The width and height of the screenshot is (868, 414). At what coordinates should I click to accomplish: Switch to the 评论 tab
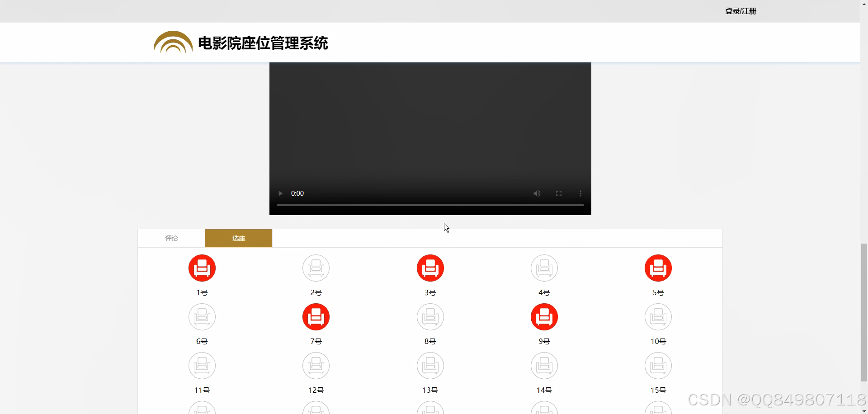[x=171, y=238]
